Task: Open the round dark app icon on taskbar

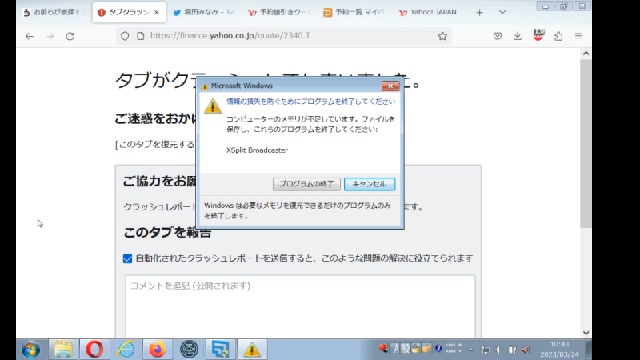Action: pos(189,349)
